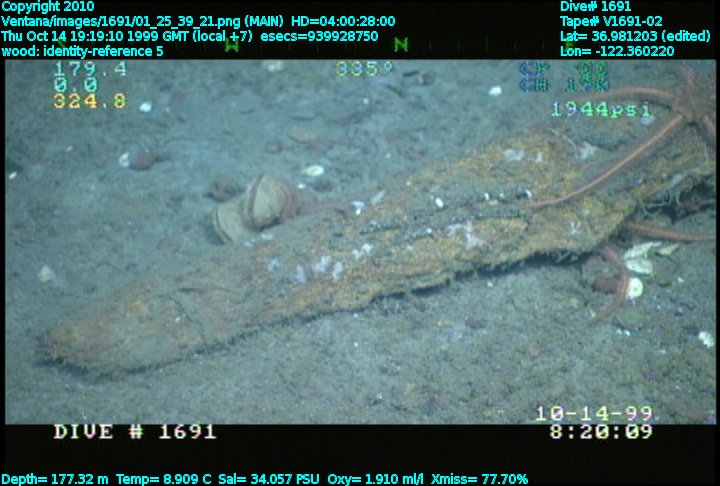The width and height of the screenshot is (720, 486).
Task: Click the 'Lat= 36.981203 (edited)' value
Action: 635,36
